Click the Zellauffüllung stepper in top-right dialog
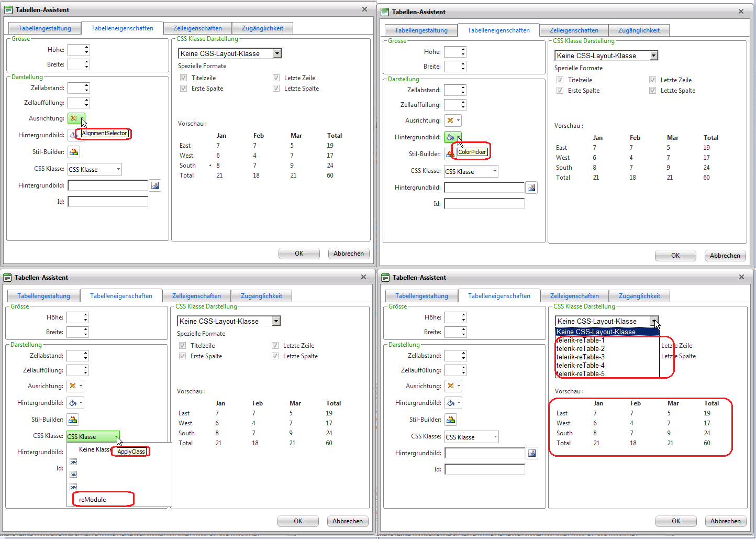Viewport: 756px width, 539px height. (x=455, y=105)
